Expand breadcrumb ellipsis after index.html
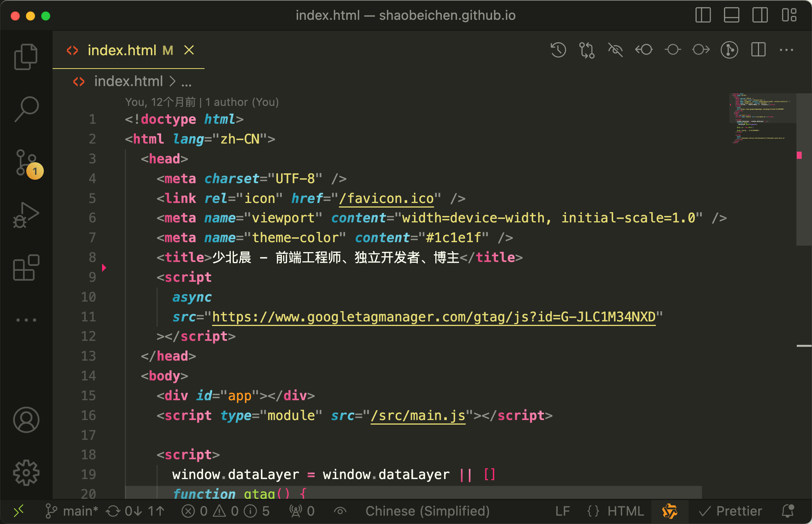The width and height of the screenshot is (812, 524). coord(186,81)
